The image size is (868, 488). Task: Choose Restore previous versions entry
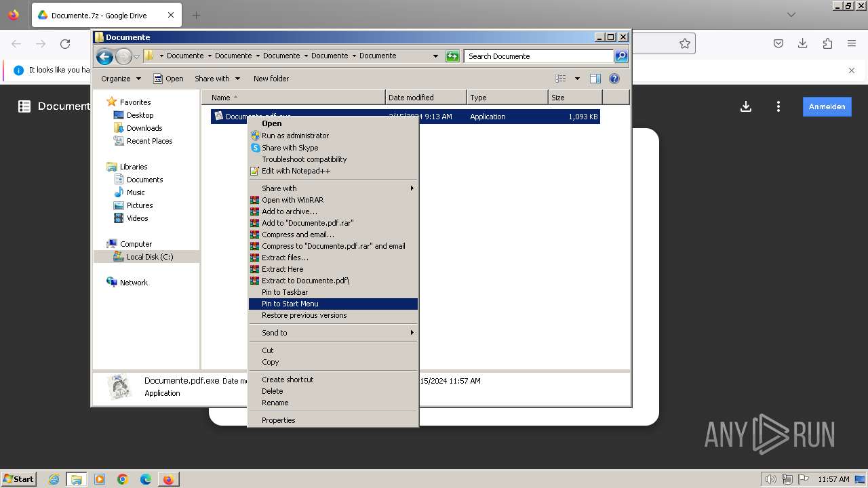pyautogui.click(x=333, y=315)
